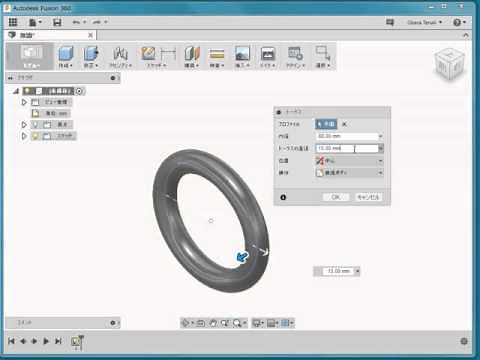
Task: Open the Help question-mark menu
Action: click(x=459, y=22)
